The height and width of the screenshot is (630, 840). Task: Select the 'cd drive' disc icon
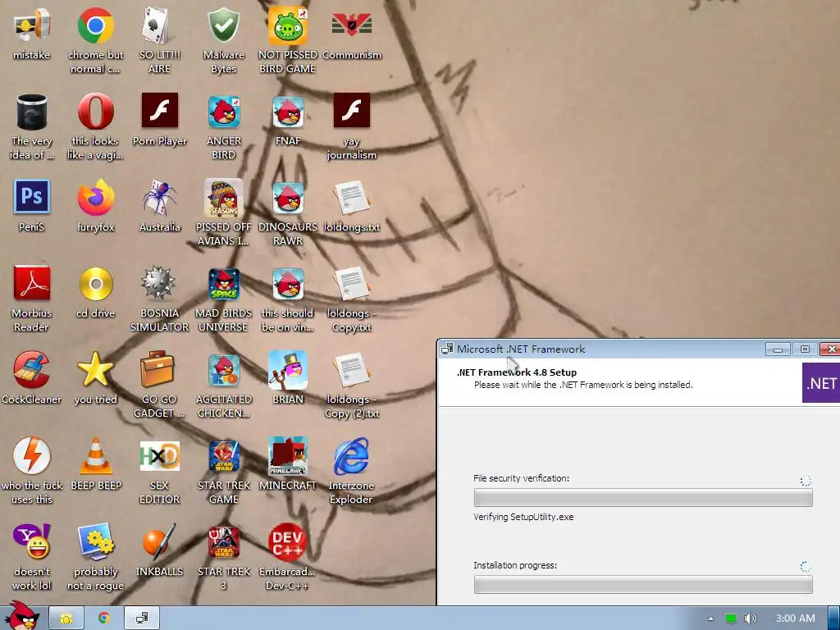(x=95, y=284)
